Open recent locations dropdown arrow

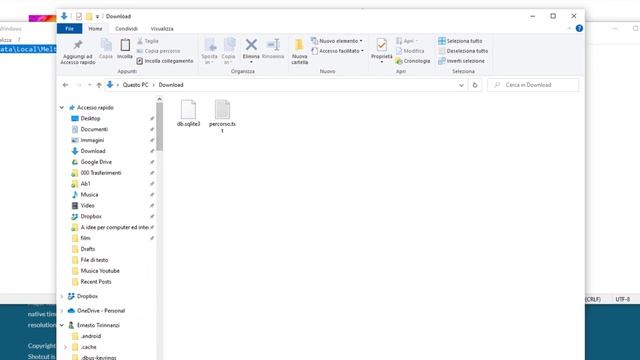point(89,85)
